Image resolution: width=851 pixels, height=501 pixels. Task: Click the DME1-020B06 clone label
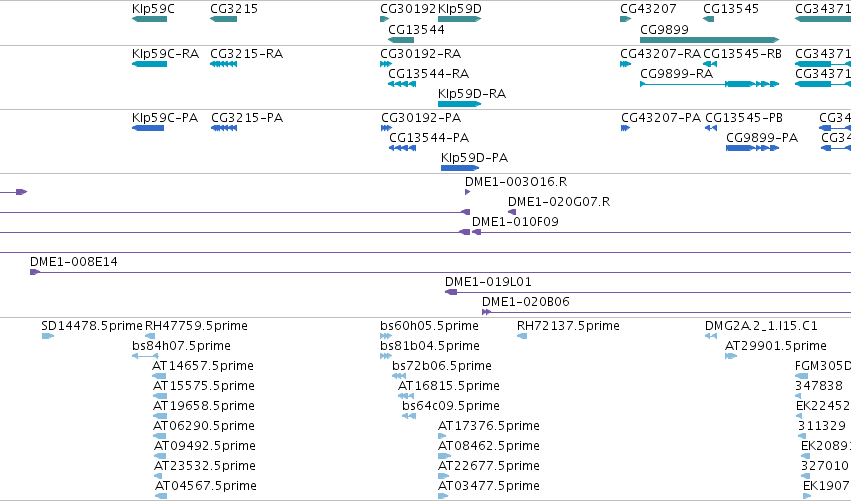click(526, 302)
